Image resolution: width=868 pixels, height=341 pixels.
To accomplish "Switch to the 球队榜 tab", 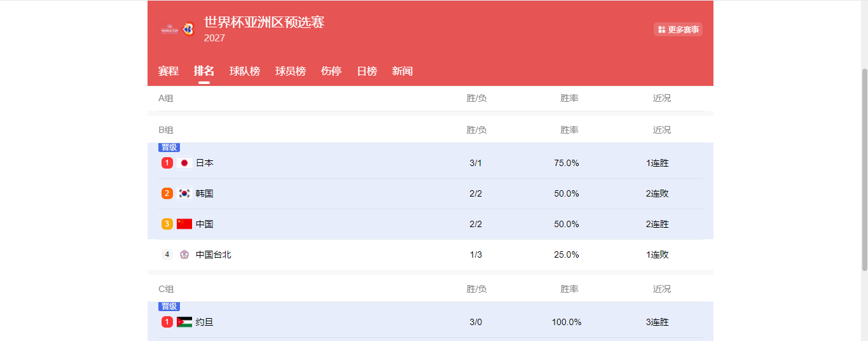I will click(245, 71).
